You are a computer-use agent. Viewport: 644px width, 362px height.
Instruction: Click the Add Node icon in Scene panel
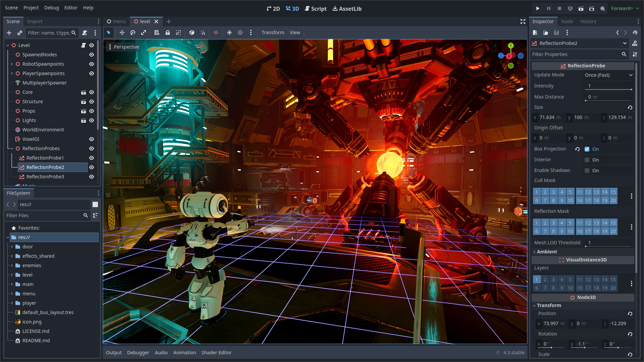tap(9, 33)
